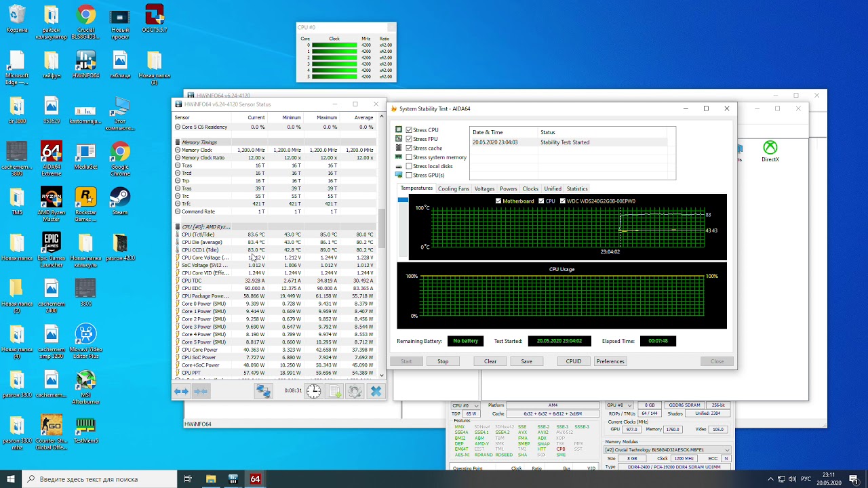Open AIDA64 Extreme desktop shortcut
The width and height of the screenshot is (868, 488).
[51, 159]
